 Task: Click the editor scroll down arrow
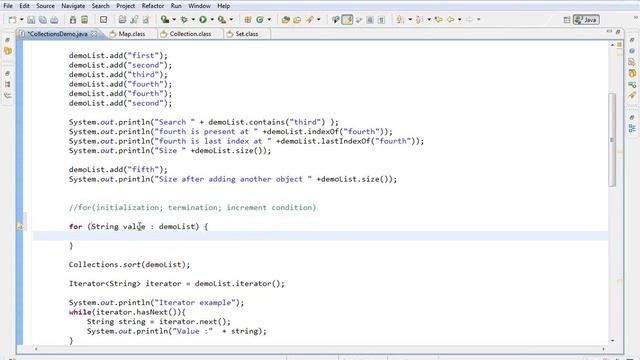coord(612,340)
